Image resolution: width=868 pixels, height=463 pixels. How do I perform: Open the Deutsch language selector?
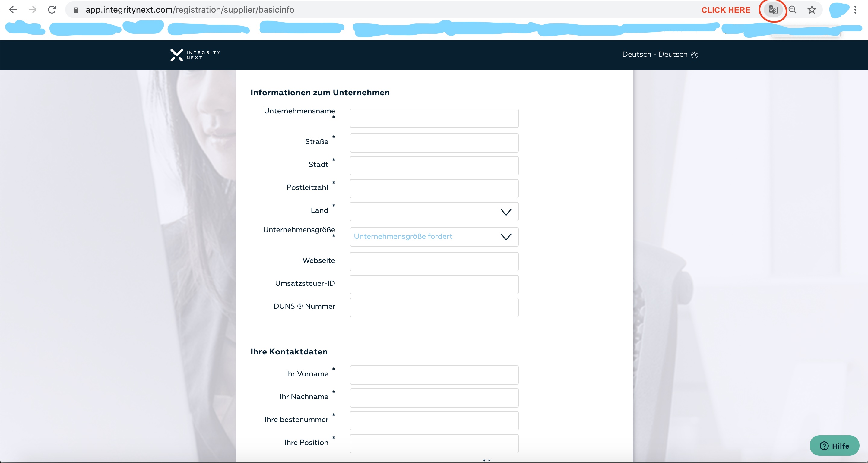click(659, 55)
